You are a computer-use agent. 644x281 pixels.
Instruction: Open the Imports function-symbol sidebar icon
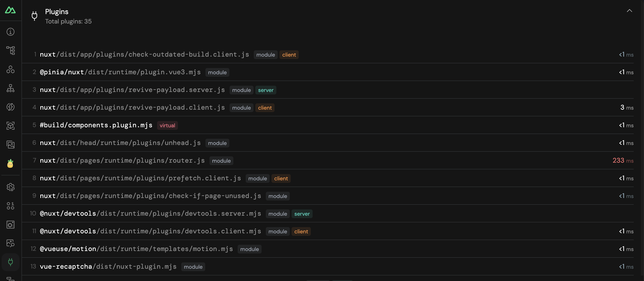[10, 107]
